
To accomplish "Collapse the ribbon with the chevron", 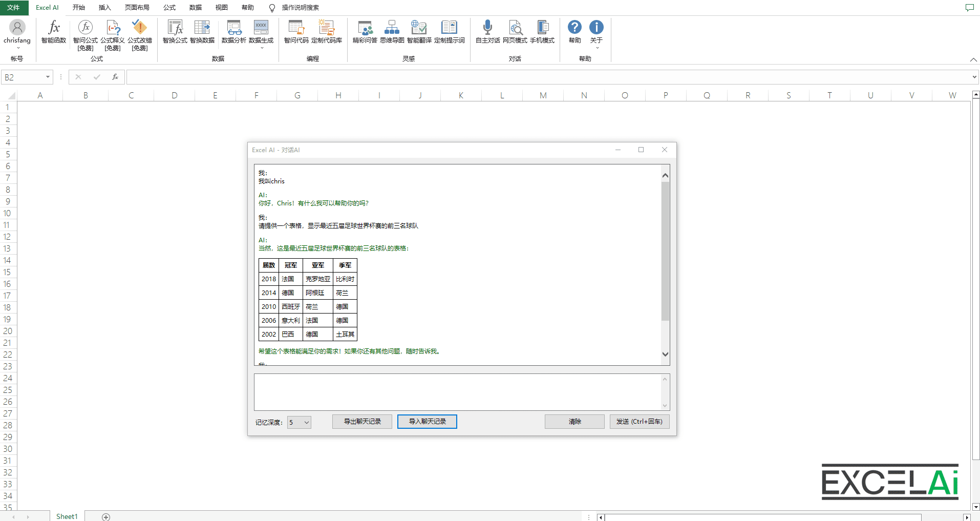I will 973,59.
